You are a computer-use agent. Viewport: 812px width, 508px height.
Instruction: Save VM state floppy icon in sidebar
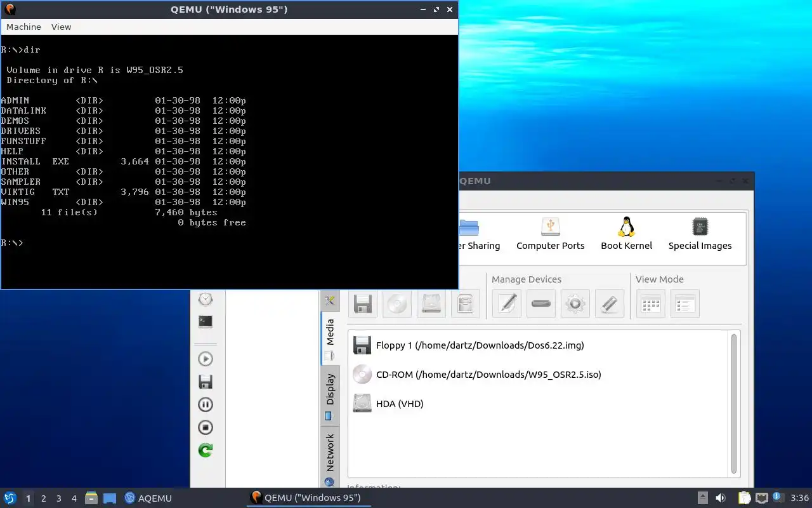(206, 382)
